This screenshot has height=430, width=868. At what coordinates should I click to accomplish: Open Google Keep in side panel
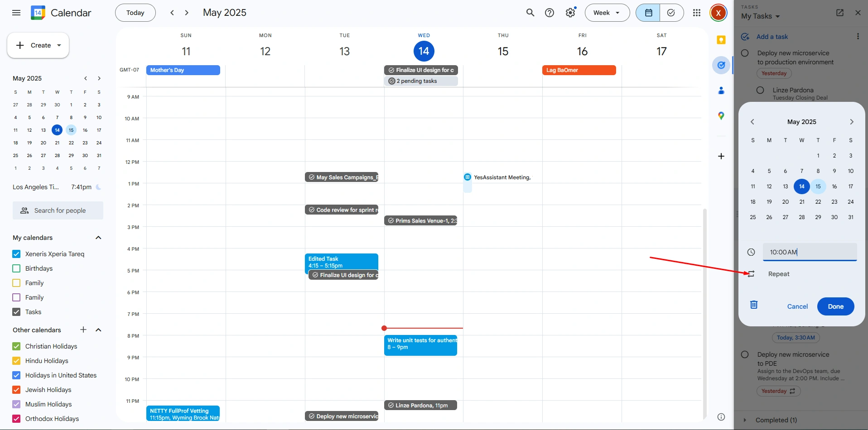pos(721,40)
